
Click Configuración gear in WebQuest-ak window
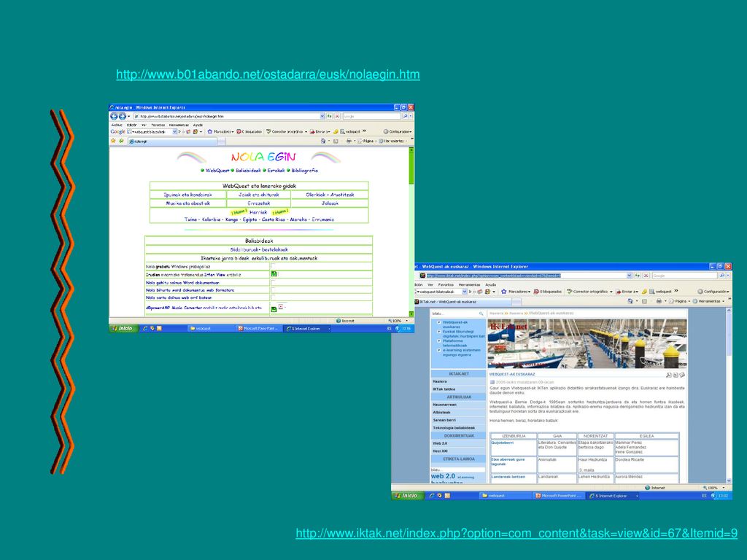(x=700, y=292)
